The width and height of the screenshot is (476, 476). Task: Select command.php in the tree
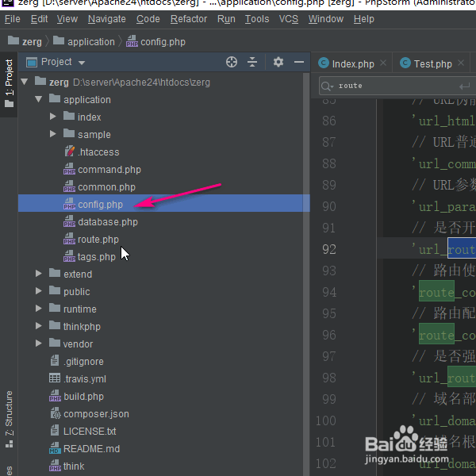tap(102, 170)
